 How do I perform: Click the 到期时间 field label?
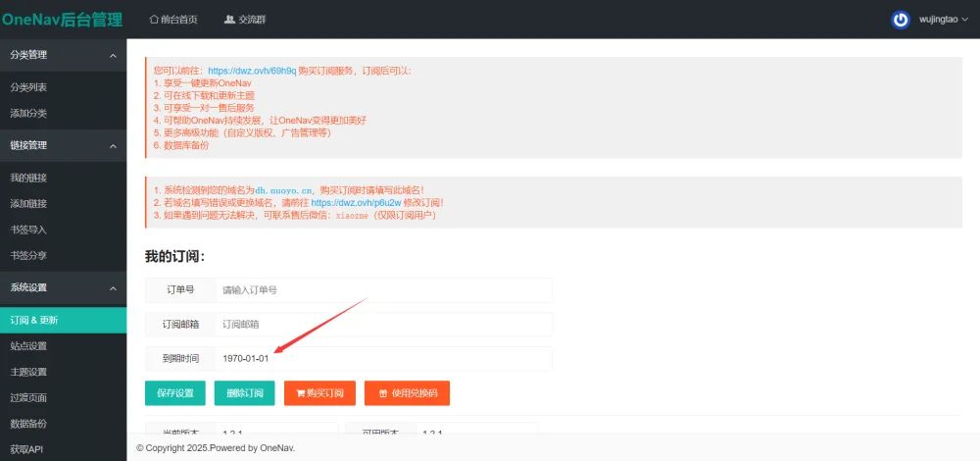click(180, 358)
